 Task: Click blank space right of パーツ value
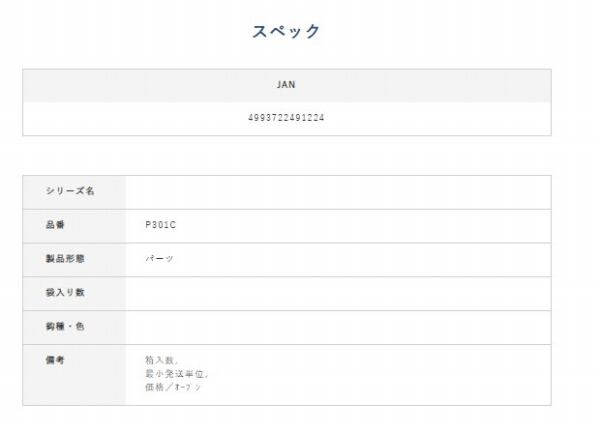pos(380,259)
